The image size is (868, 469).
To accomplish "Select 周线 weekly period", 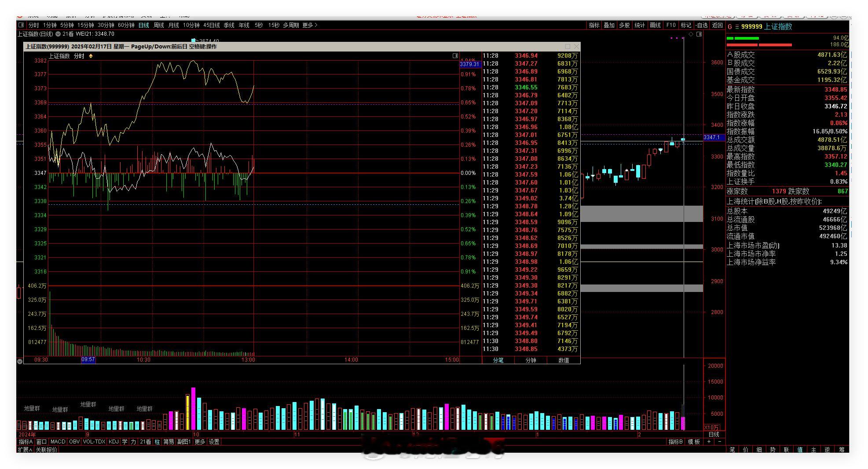I will tap(159, 25).
